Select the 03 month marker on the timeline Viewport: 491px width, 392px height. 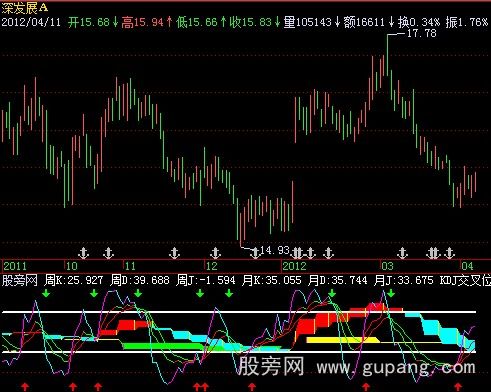pyautogui.click(x=387, y=266)
